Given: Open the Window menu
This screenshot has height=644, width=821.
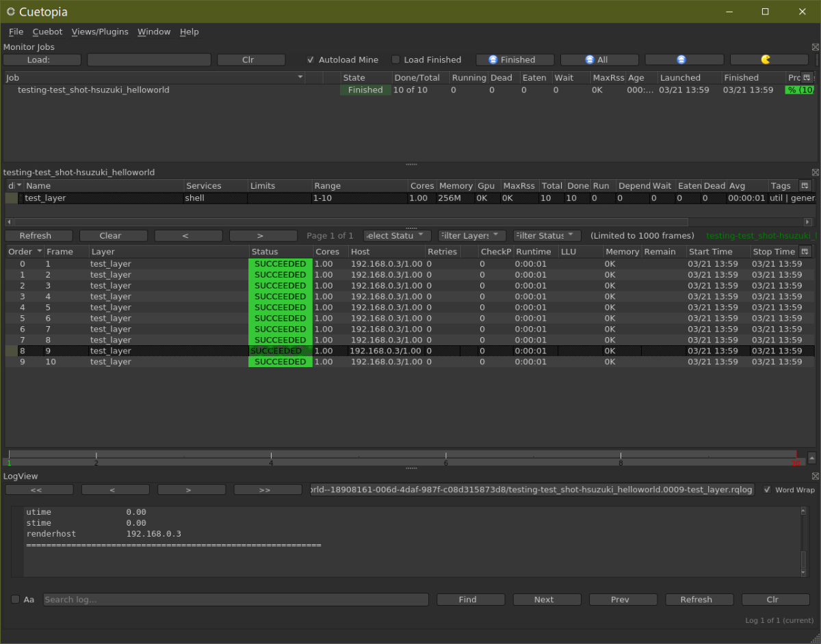Looking at the screenshot, I should coord(154,31).
